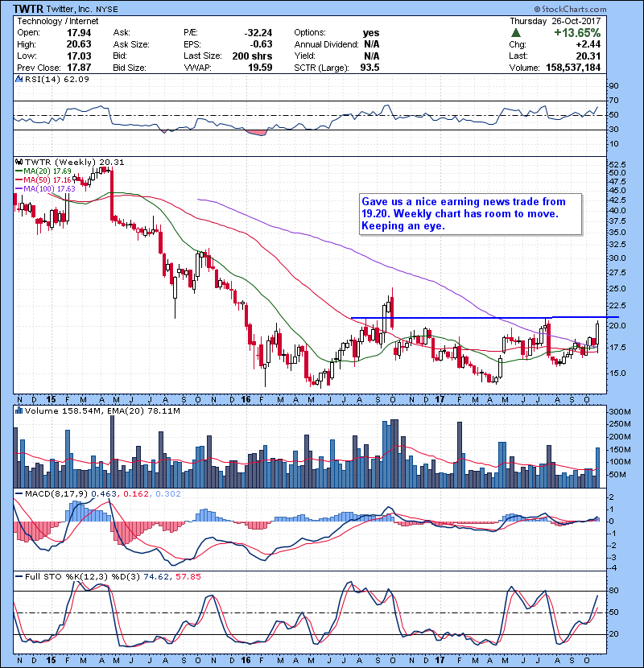Screen dimensions: 644x668
Task: Click the Bid Size label
Action: tap(129, 68)
